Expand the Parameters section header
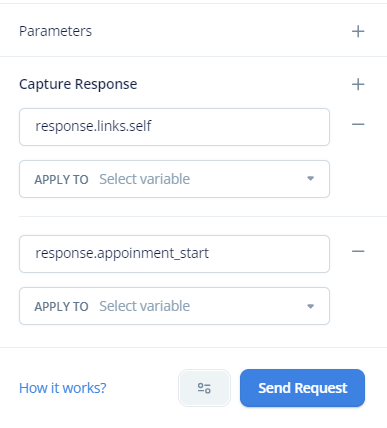This screenshot has width=387, height=428. point(192,31)
